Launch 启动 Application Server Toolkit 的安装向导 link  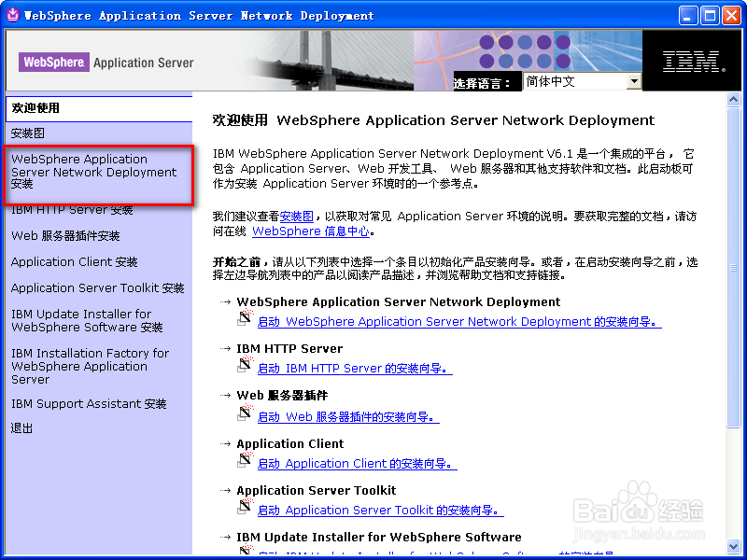tap(380, 511)
